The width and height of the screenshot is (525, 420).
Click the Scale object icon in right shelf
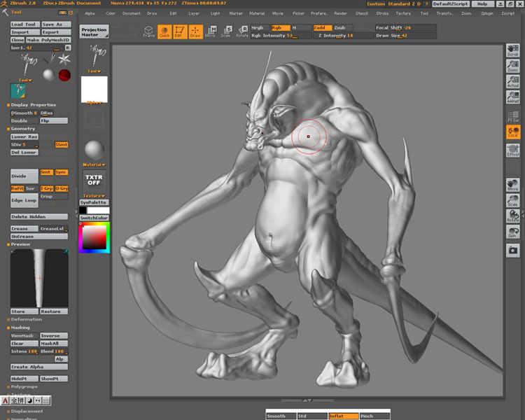tap(512, 200)
